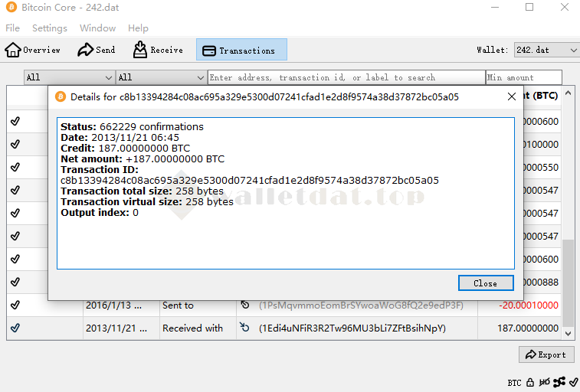Image resolution: width=580 pixels, height=392 pixels.
Task: Click the Min amount input field
Action: pyautogui.click(x=523, y=77)
